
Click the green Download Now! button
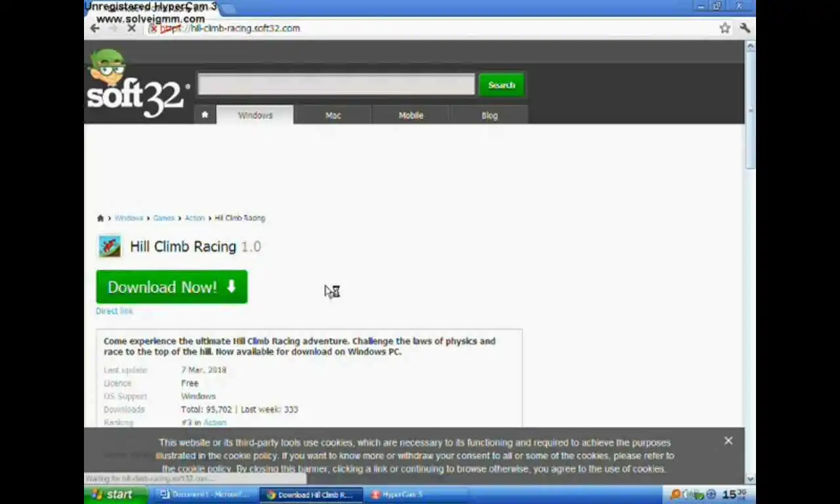172,287
